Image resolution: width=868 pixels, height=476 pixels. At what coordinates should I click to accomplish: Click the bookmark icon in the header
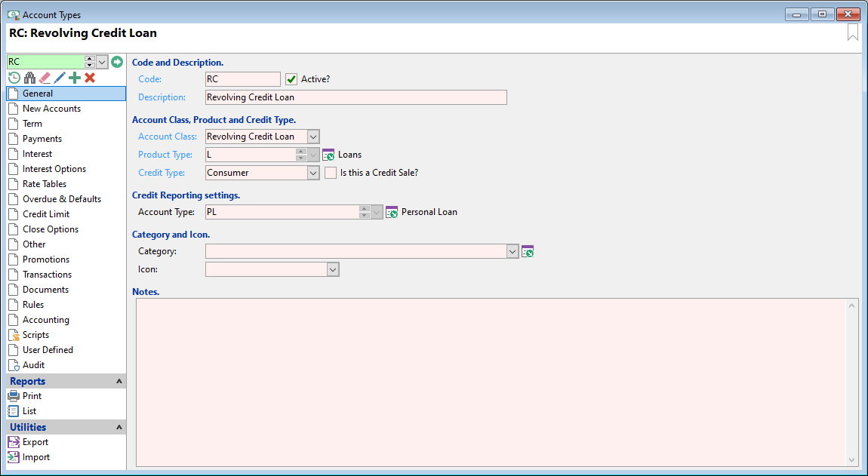point(852,33)
